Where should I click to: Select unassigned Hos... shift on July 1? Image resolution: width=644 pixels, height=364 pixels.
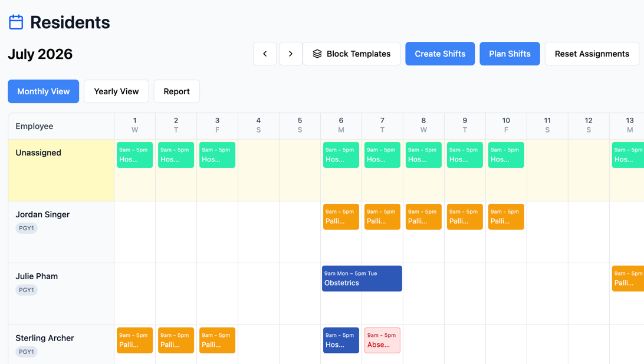(x=134, y=155)
